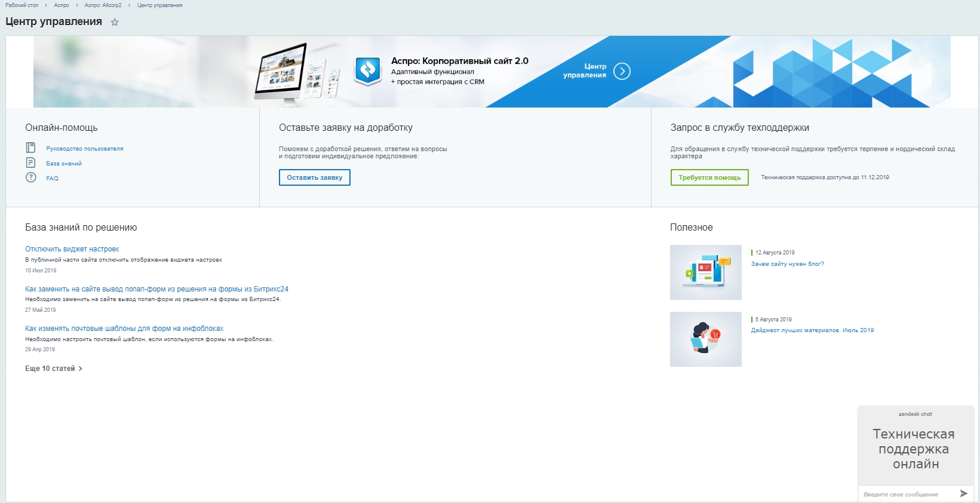
Task: Open the 'База знаний' link
Action: pyautogui.click(x=64, y=164)
